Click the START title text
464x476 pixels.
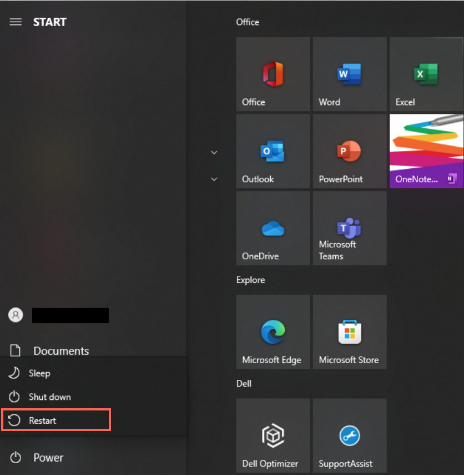coord(50,22)
